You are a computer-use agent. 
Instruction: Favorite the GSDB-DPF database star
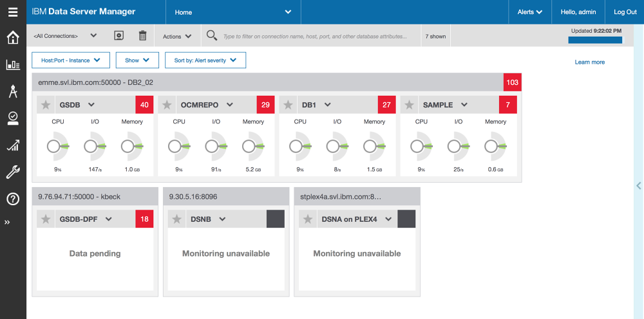tap(46, 219)
